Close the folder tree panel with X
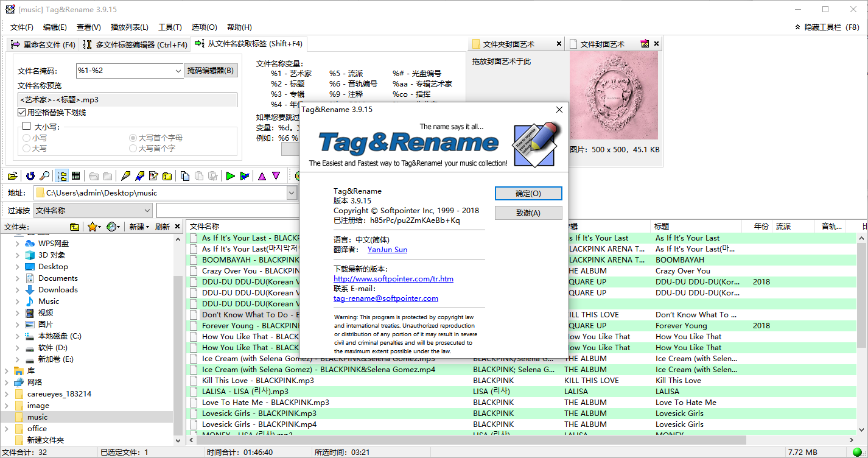 (178, 227)
